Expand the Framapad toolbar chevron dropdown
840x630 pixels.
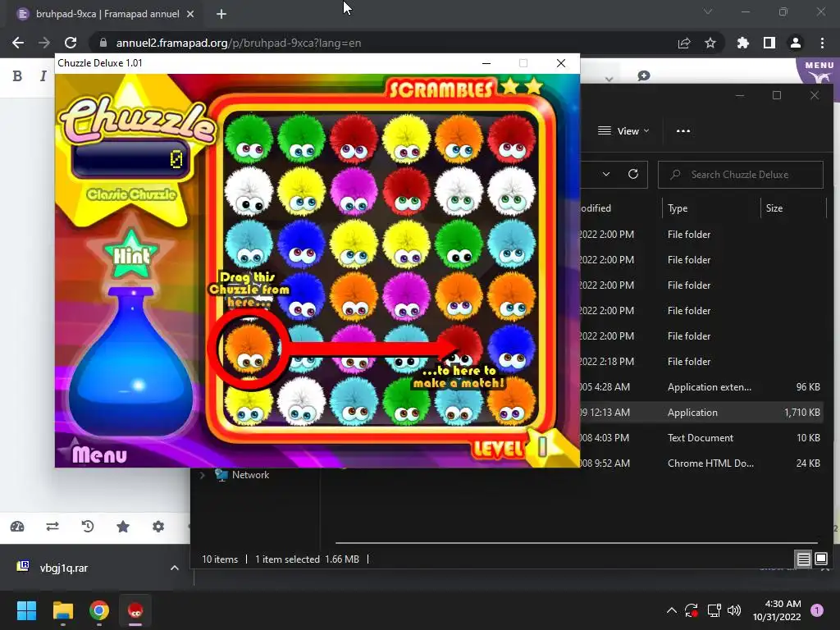click(x=609, y=79)
